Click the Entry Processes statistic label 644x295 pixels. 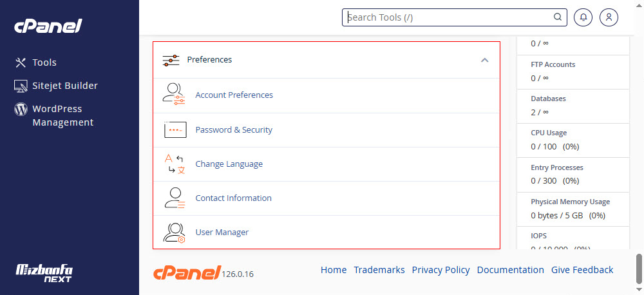pos(557,167)
